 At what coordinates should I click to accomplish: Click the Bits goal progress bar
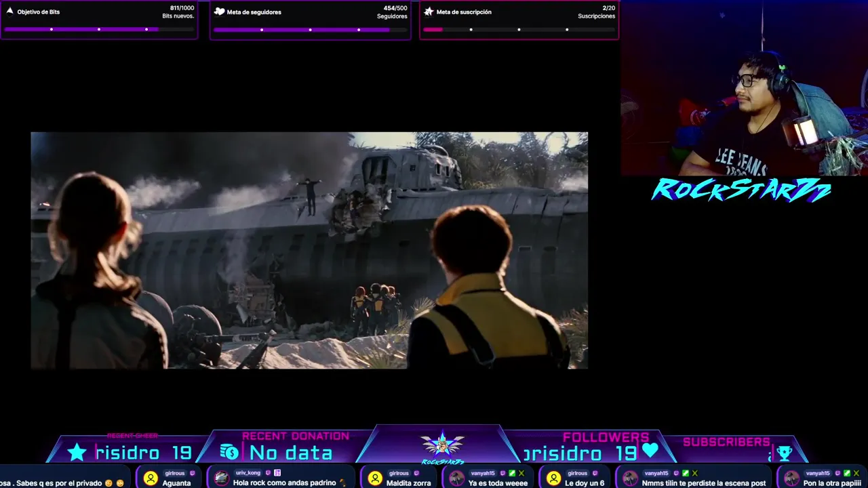tap(99, 29)
